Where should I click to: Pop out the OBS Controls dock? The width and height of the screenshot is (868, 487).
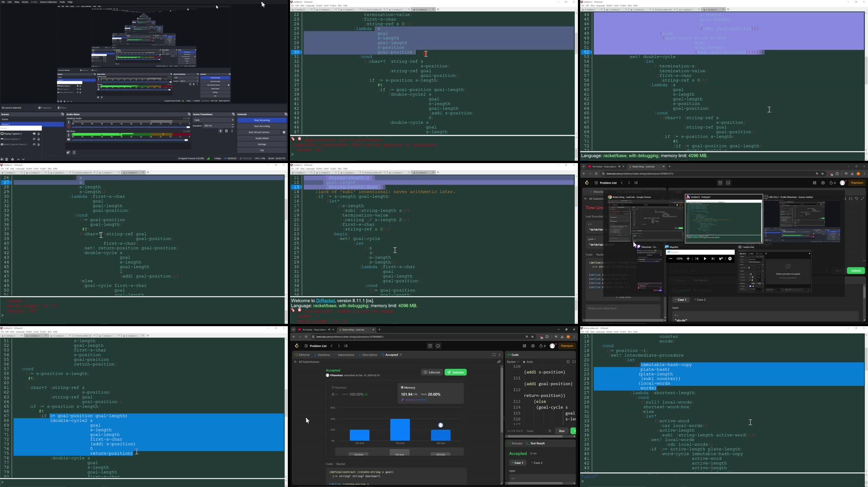286,114
